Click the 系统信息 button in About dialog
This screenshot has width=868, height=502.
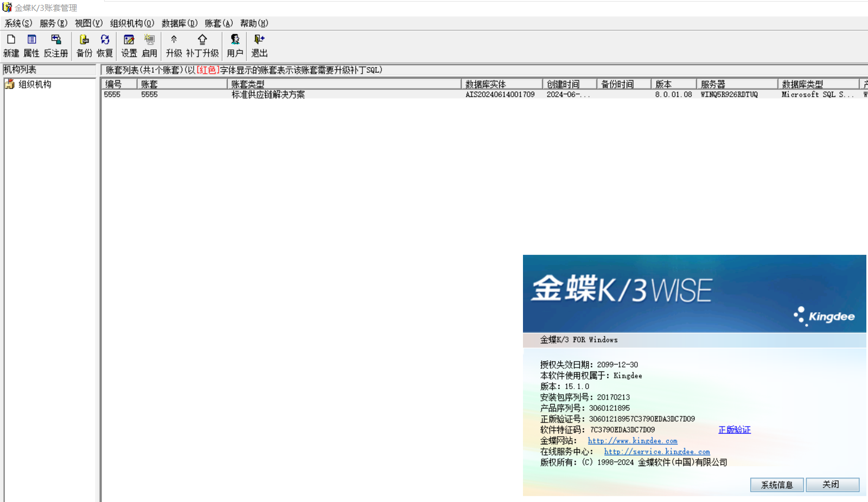(x=777, y=485)
